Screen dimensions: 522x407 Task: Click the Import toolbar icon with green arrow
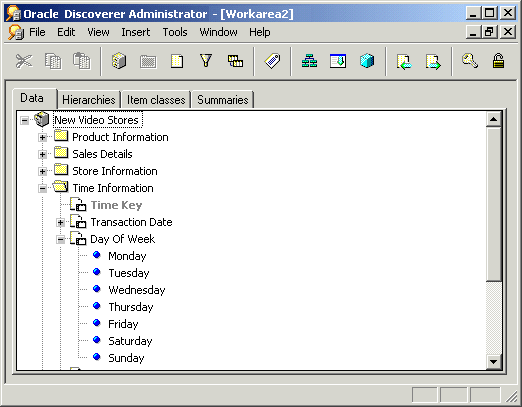(x=404, y=62)
